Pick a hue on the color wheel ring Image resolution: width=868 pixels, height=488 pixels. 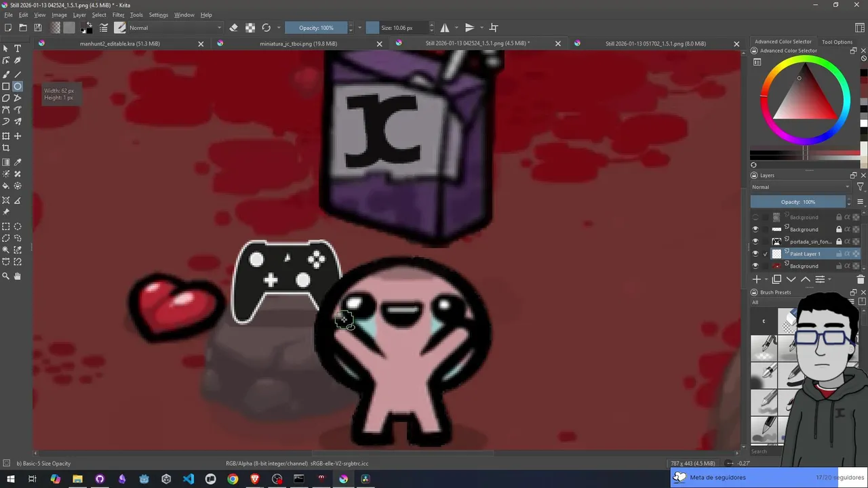pyautogui.click(x=804, y=60)
